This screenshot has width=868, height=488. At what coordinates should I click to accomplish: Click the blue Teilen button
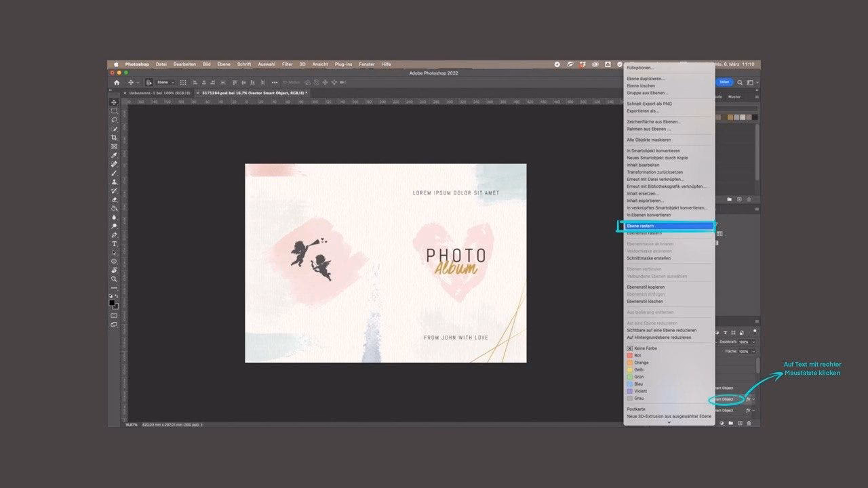pos(724,82)
